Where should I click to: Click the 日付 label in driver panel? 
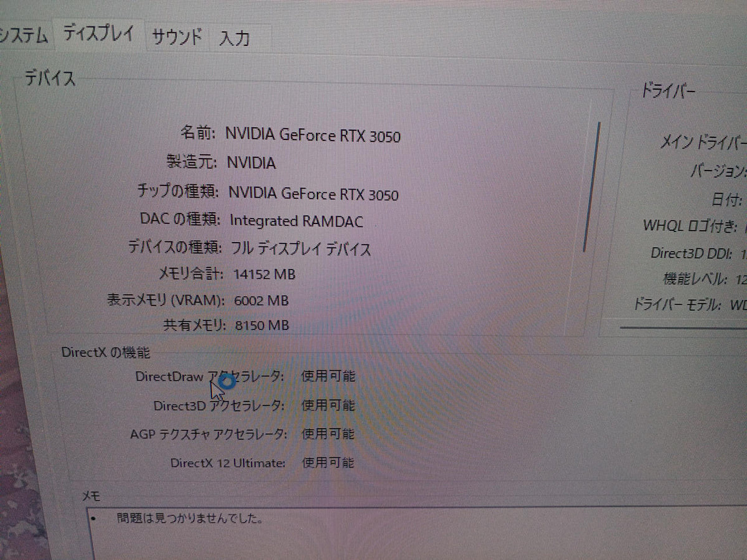pyautogui.click(x=727, y=200)
